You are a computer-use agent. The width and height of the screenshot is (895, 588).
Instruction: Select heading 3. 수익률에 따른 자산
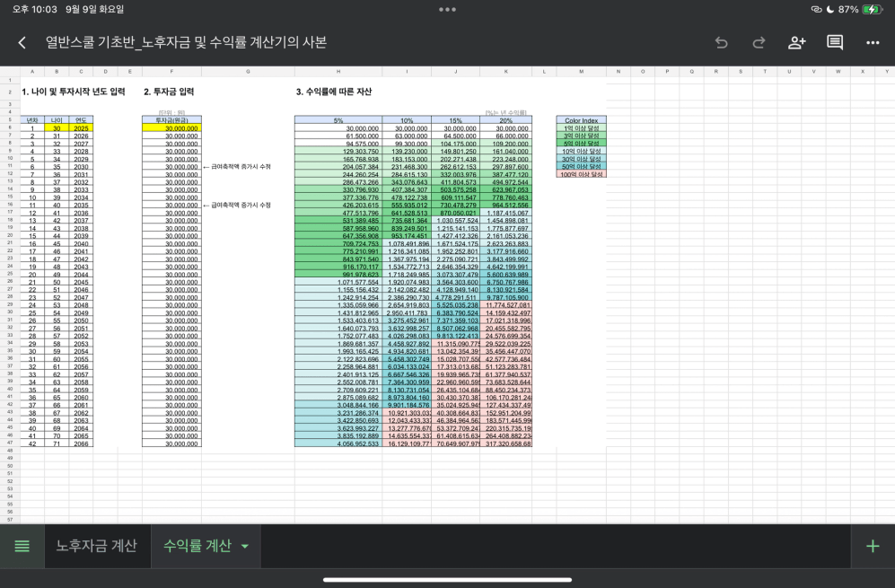click(334, 92)
